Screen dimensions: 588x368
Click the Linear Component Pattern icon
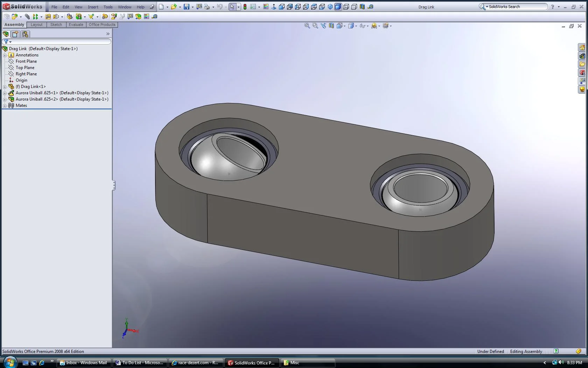coord(35,16)
